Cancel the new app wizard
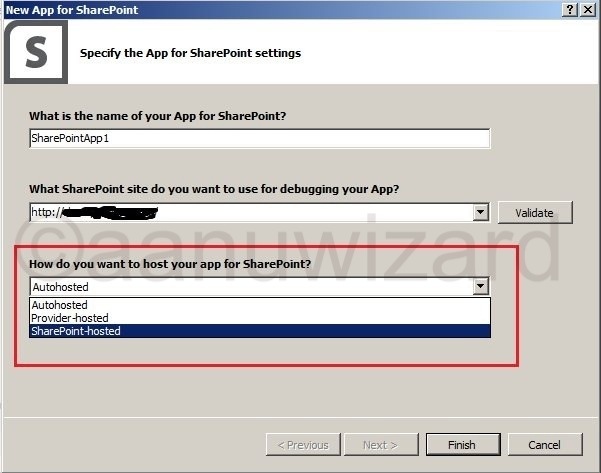The width and height of the screenshot is (601, 473). 544,444
